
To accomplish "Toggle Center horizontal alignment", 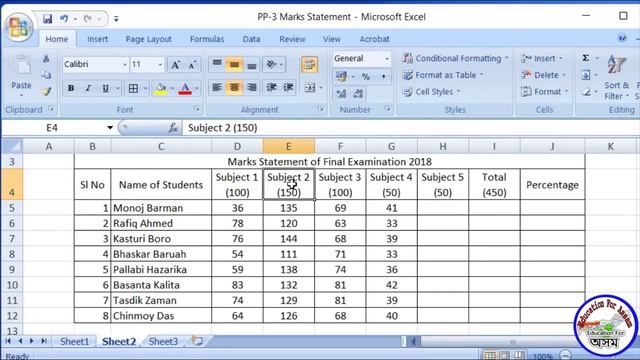I will [x=234, y=87].
